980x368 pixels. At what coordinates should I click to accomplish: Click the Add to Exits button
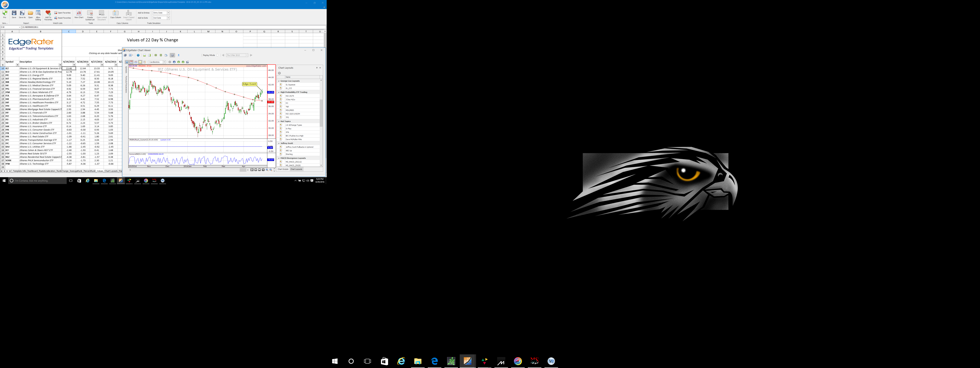coord(143,18)
